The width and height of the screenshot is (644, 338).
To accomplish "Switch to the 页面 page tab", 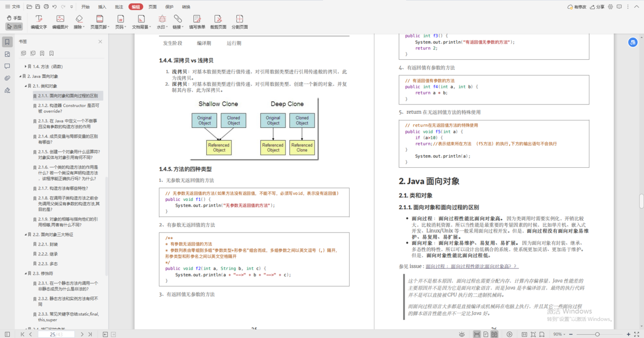I will coord(153,7).
